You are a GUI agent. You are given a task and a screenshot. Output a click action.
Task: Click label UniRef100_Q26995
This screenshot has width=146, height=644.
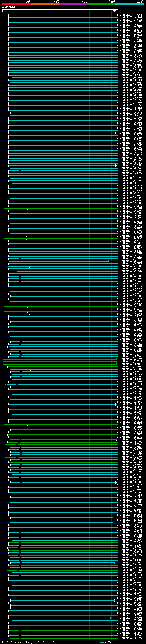pos(131,359)
